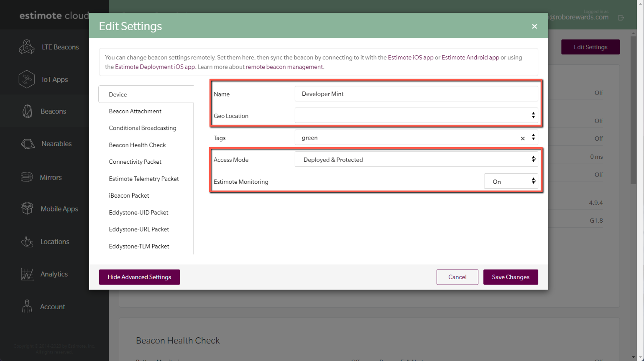Open the Mobile Apps box icon
Image resolution: width=644 pixels, height=361 pixels.
tap(27, 208)
